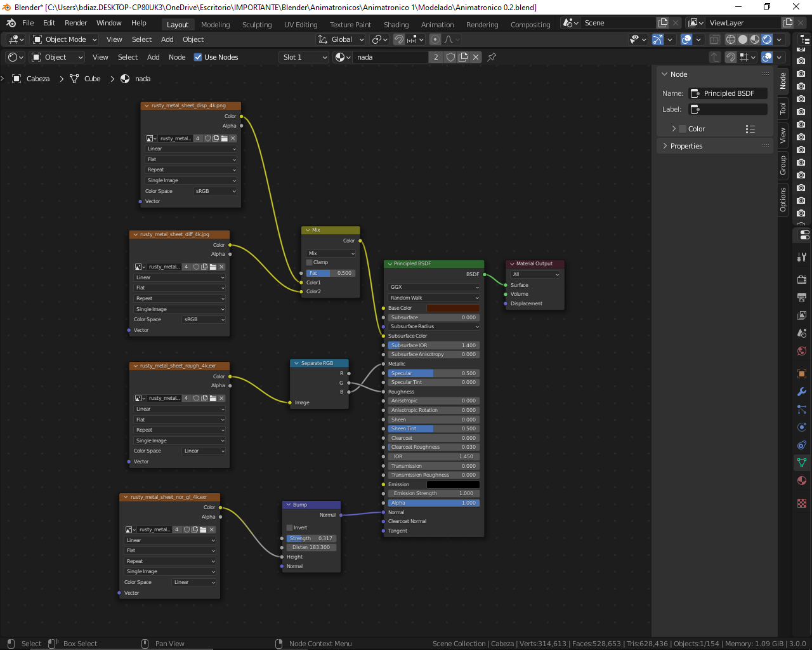Open Mix node blend type dropdown
The height and width of the screenshot is (650, 812).
(x=331, y=253)
